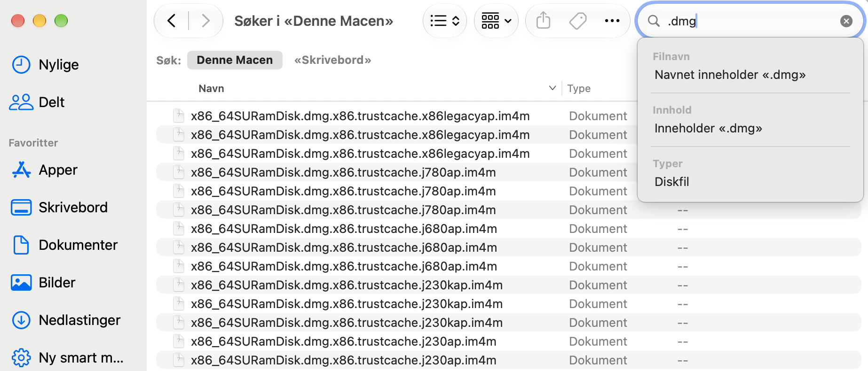
Task: Sort by the Type column header
Action: click(x=579, y=88)
